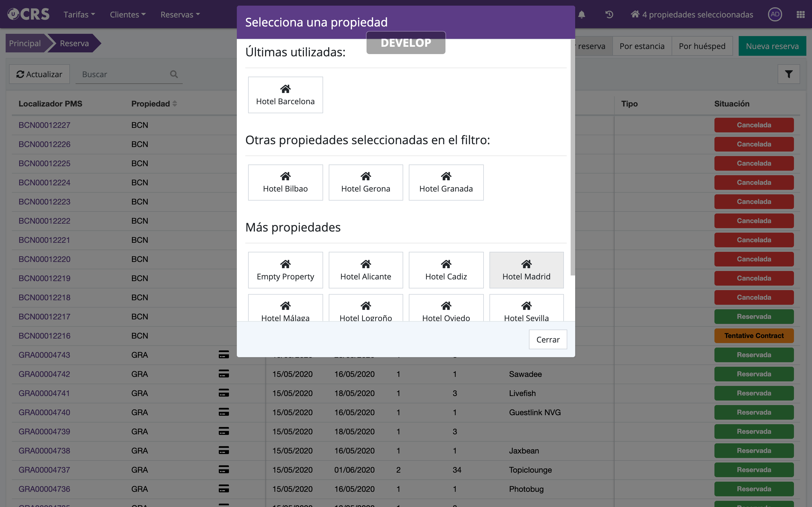Screen dimensions: 812x507
Task: Click the filter funnel icon
Action: pyautogui.click(x=789, y=74)
